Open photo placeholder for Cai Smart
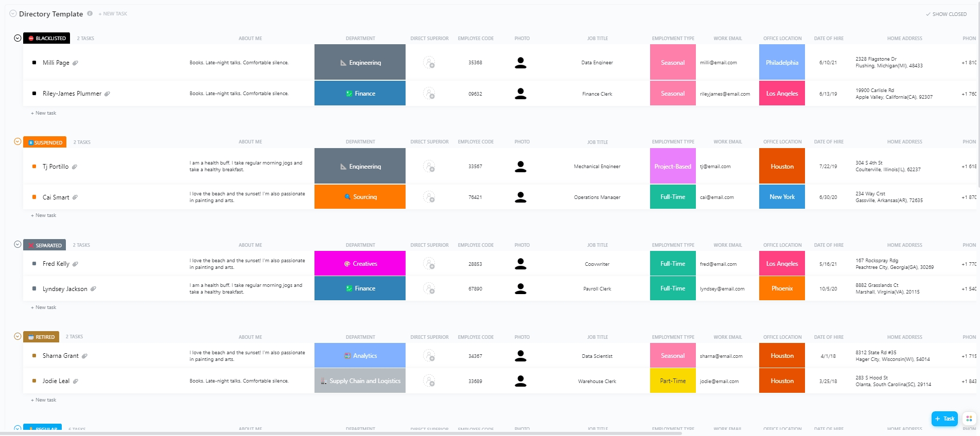This screenshot has width=980, height=436. 521,197
